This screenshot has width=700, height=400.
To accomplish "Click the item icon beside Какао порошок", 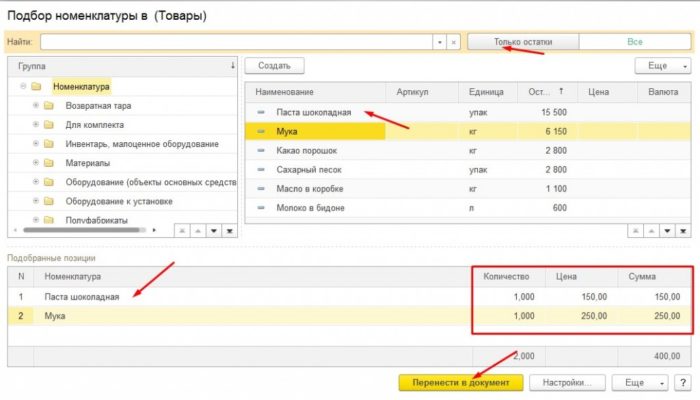I will [x=261, y=150].
